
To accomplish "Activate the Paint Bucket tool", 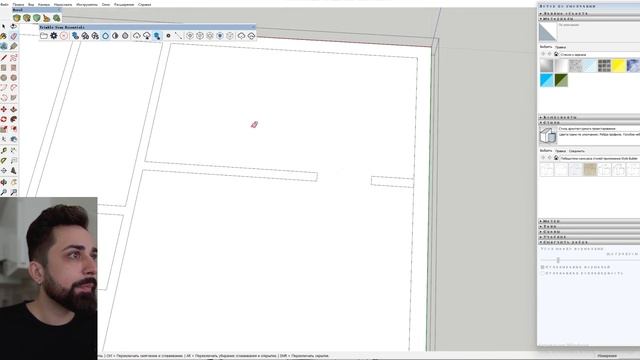I will 4,36.
